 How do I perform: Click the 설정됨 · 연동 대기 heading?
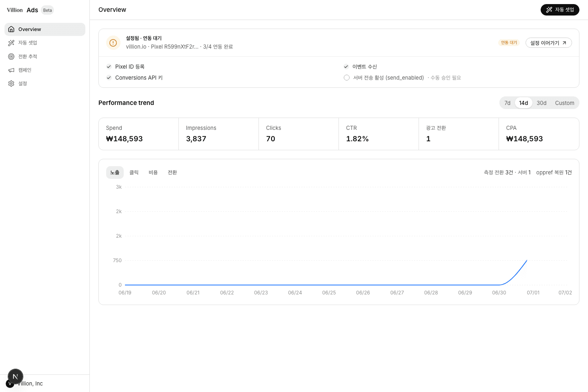(144, 38)
